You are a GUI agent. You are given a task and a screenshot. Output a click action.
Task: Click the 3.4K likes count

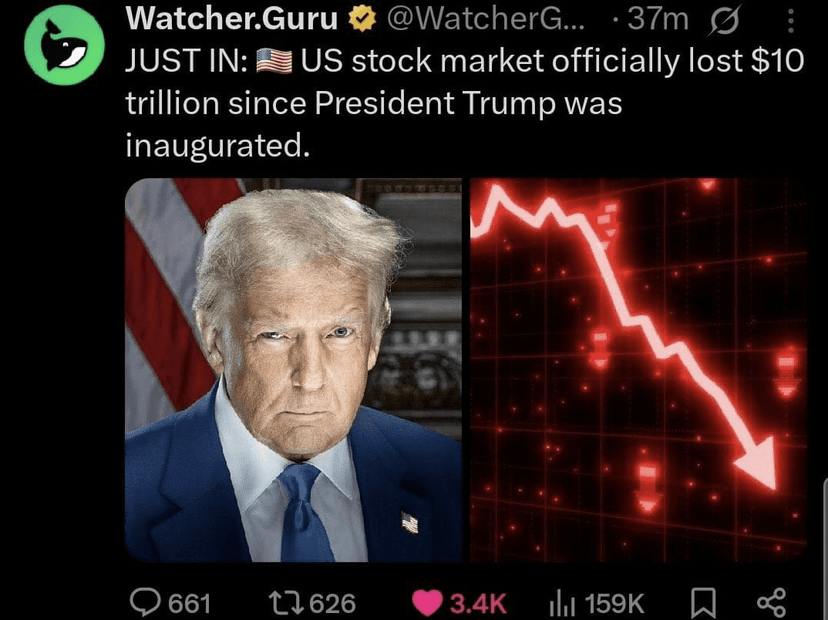(x=478, y=604)
